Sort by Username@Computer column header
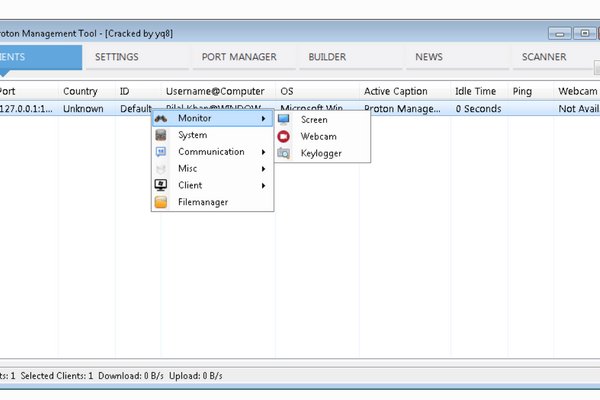600x400 pixels. point(218,91)
